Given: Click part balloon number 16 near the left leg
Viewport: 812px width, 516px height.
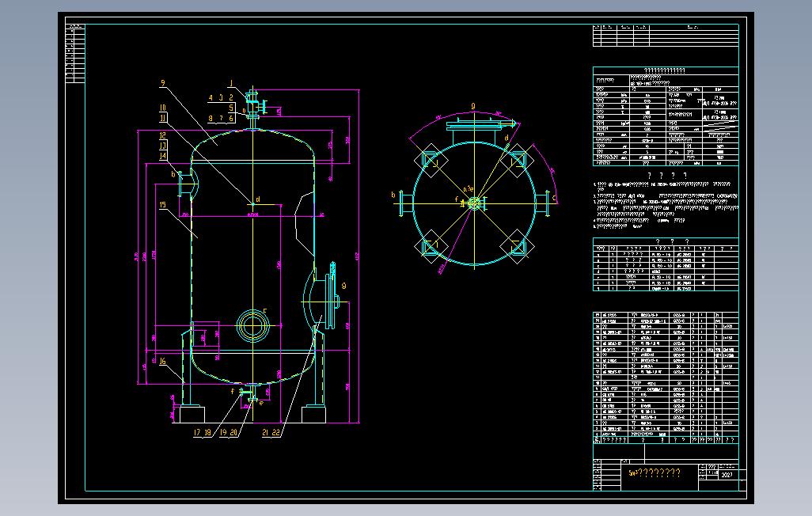Looking at the screenshot, I should tap(162, 361).
